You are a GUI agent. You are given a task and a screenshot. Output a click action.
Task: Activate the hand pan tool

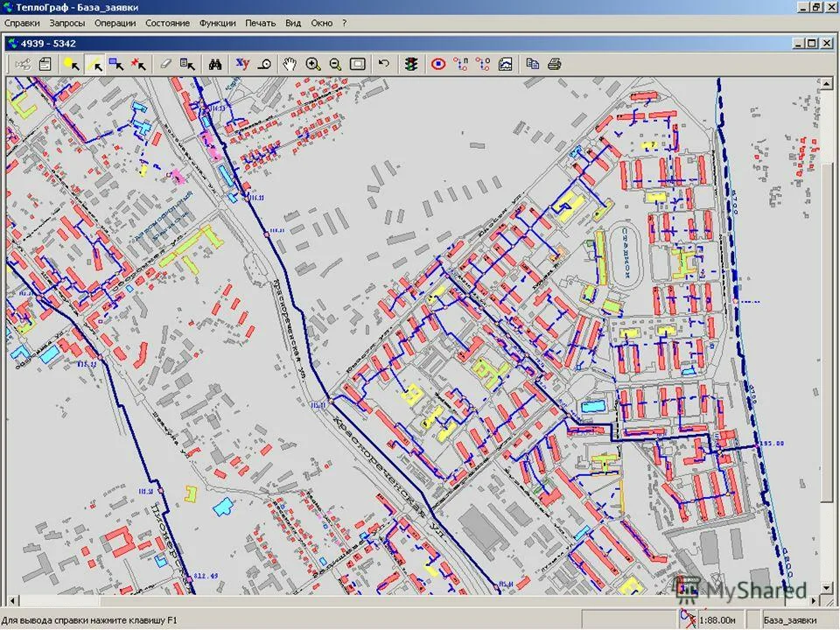[290, 64]
